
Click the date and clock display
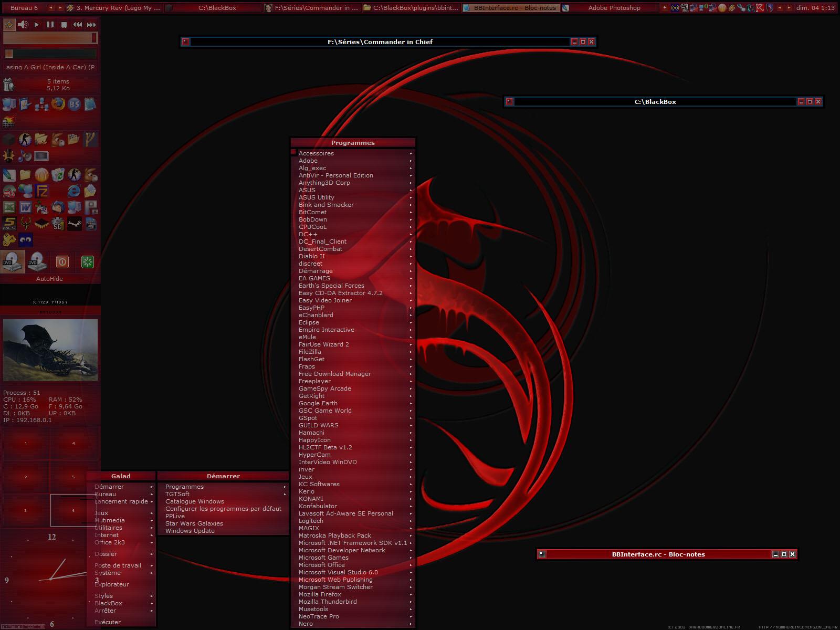815,8
